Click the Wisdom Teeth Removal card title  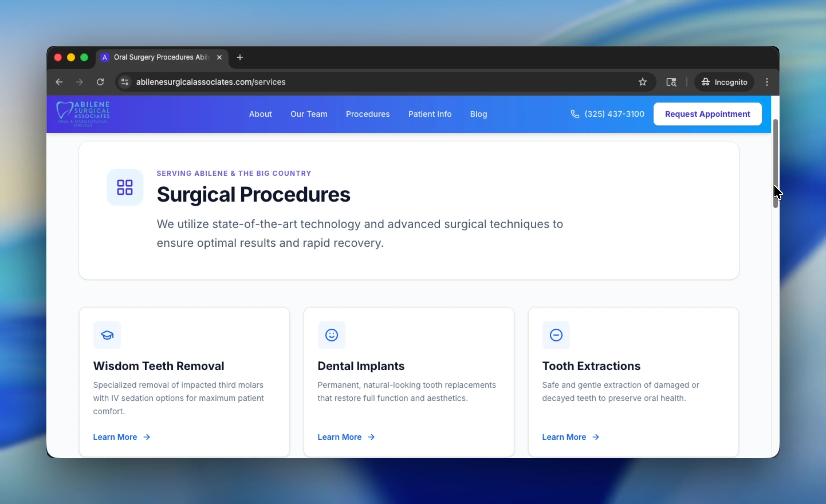(x=158, y=366)
